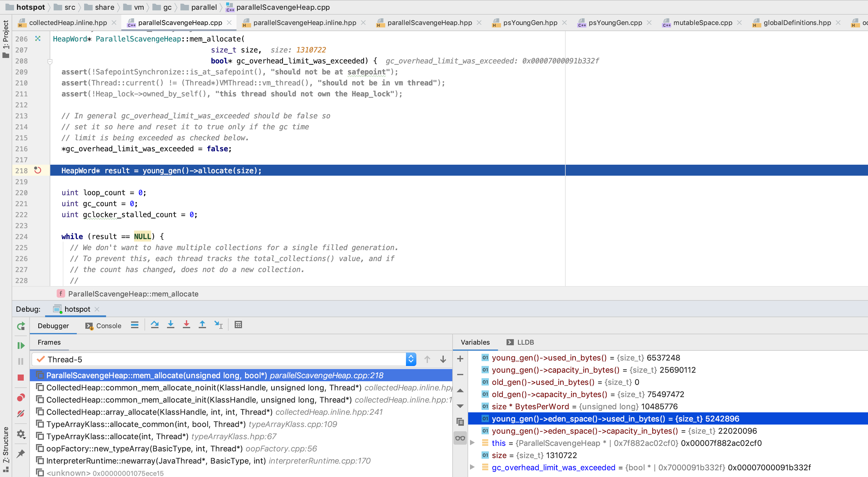Toggle the glasses watches view button
868x477 pixels.
point(460,438)
